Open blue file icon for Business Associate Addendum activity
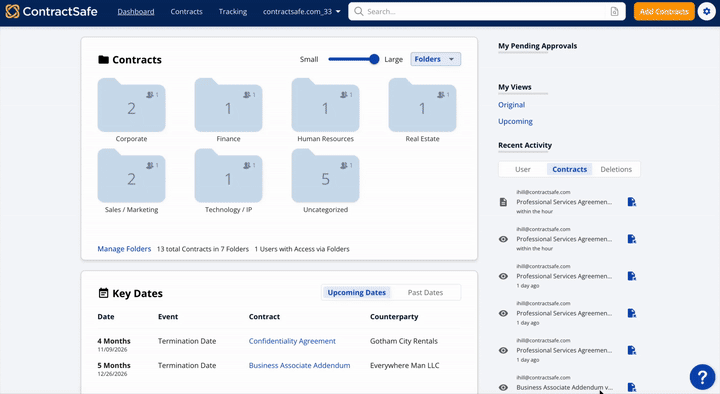This screenshot has width=720, height=394. (632, 387)
